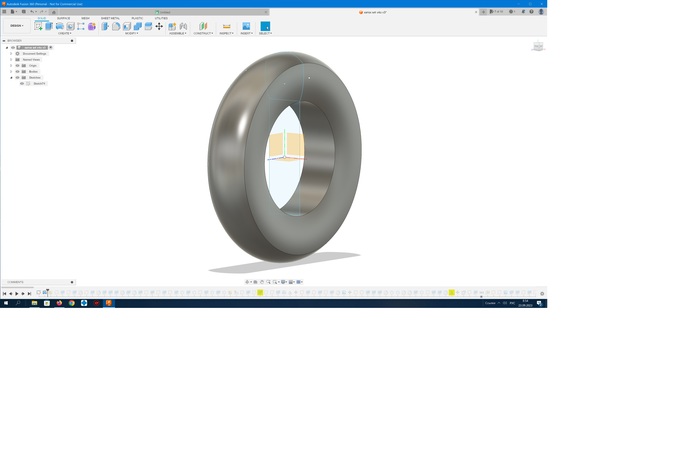Expand the Origin folder

click(x=11, y=66)
